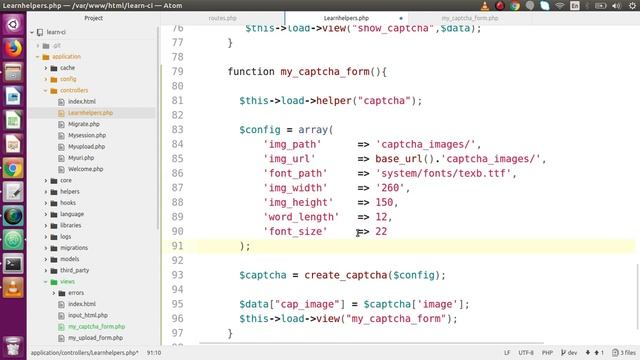Launch LibreOffice Calc from the dock

click(13, 120)
